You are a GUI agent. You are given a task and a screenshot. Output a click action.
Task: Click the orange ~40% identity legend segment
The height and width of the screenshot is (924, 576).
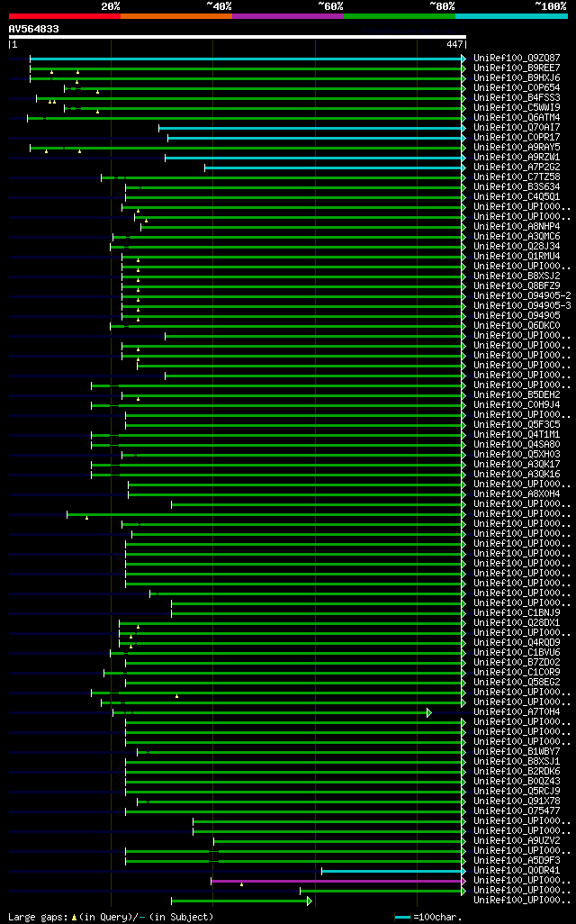click(x=176, y=16)
